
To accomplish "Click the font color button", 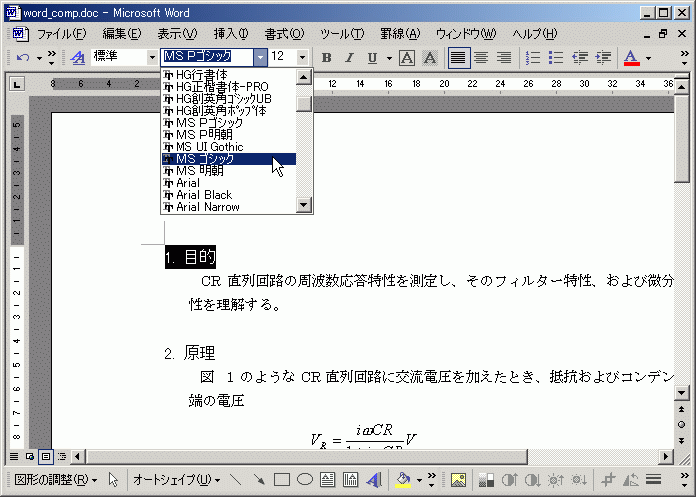I will pyautogui.click(x=631, y=58).
